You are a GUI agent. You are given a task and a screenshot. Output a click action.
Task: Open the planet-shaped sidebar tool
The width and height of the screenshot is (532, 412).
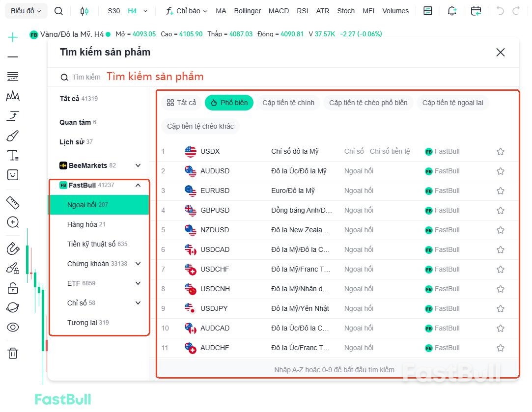pos(13,307)
